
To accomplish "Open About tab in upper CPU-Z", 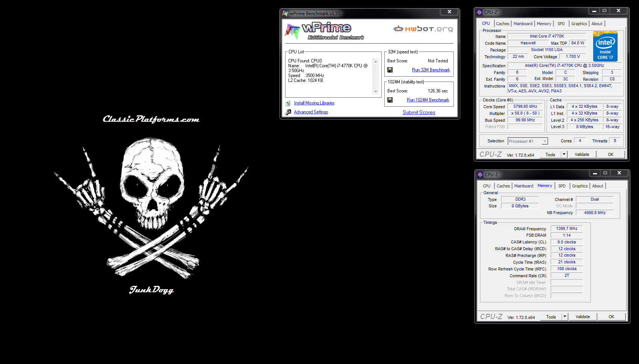I will click(x=597, y=24).
